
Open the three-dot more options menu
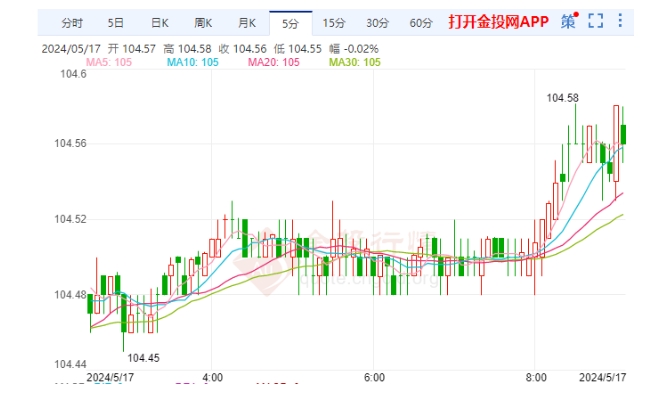[x=620, y=20]
